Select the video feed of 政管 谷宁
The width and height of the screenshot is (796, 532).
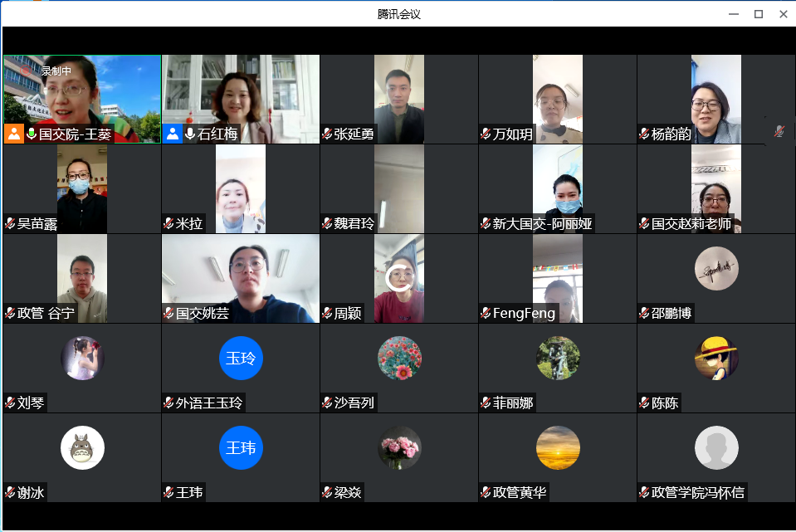click(82, 279)
